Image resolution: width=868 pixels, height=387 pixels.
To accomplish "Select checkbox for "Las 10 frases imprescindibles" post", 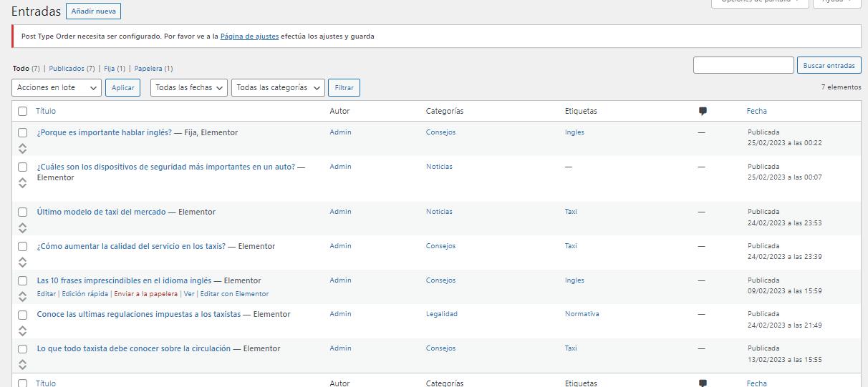I will click(x=23, y=280).
